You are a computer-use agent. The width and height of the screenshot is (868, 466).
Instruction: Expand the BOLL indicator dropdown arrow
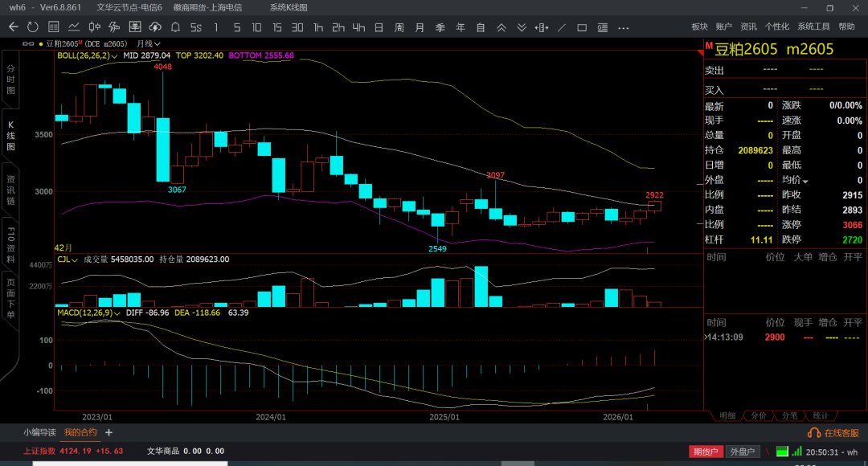click(116, 56)
